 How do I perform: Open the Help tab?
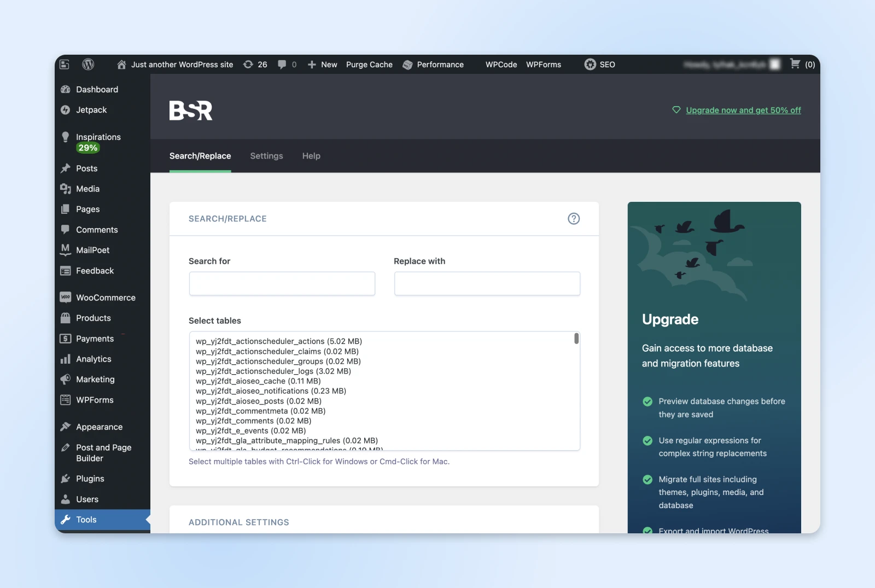(311, 156)
